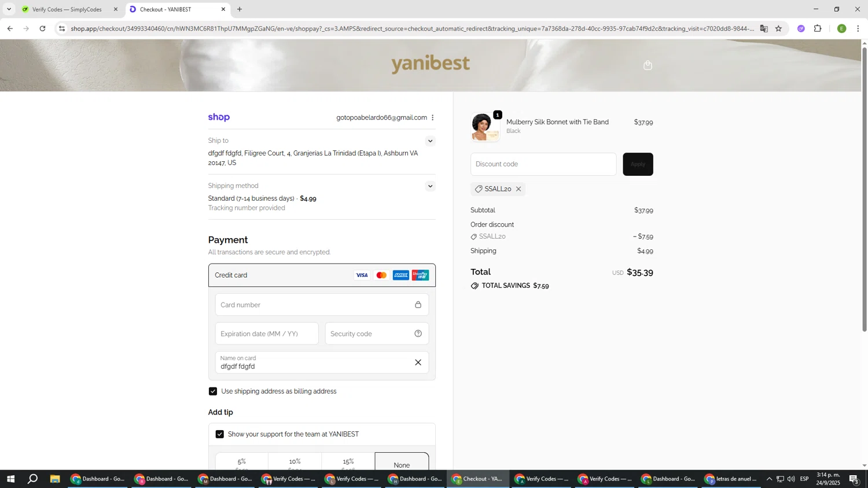Screen dimensions: 868x488
Task: Click the address bar URL
Action: coord(412,28)
